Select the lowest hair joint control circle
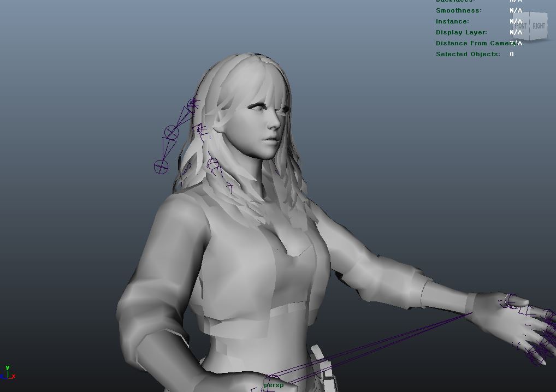This screenshot has width=556, height=392. pos(161,167)
